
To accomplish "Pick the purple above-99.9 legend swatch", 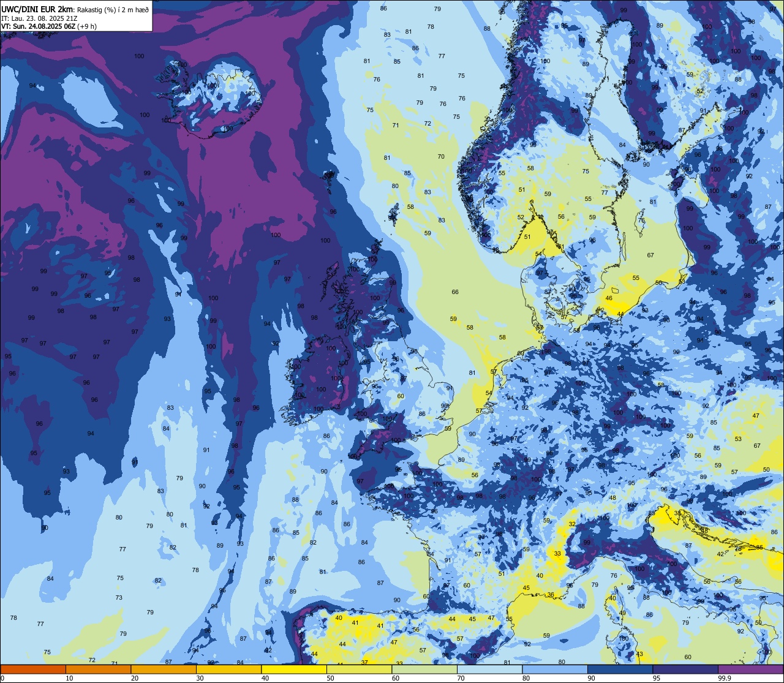I will point(750,669).
